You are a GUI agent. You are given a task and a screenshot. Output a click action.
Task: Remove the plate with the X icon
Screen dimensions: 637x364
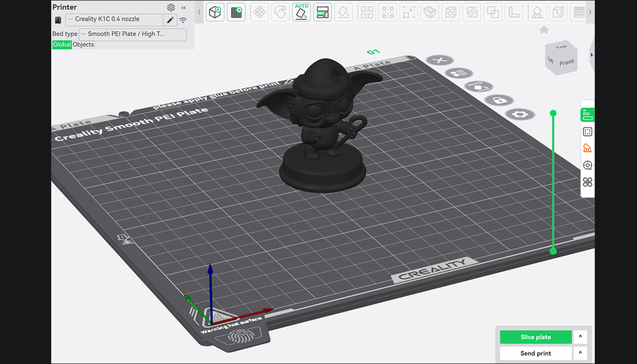[x=439, y=60]
